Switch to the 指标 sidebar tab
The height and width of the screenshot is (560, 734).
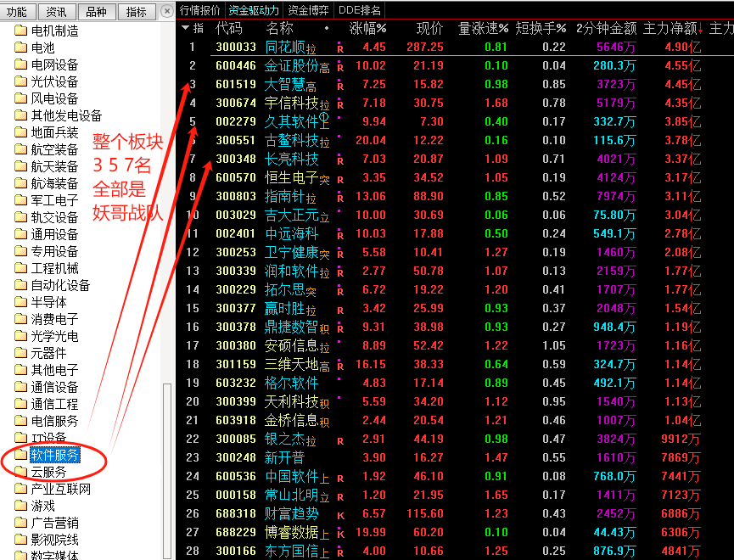point(137,12)
